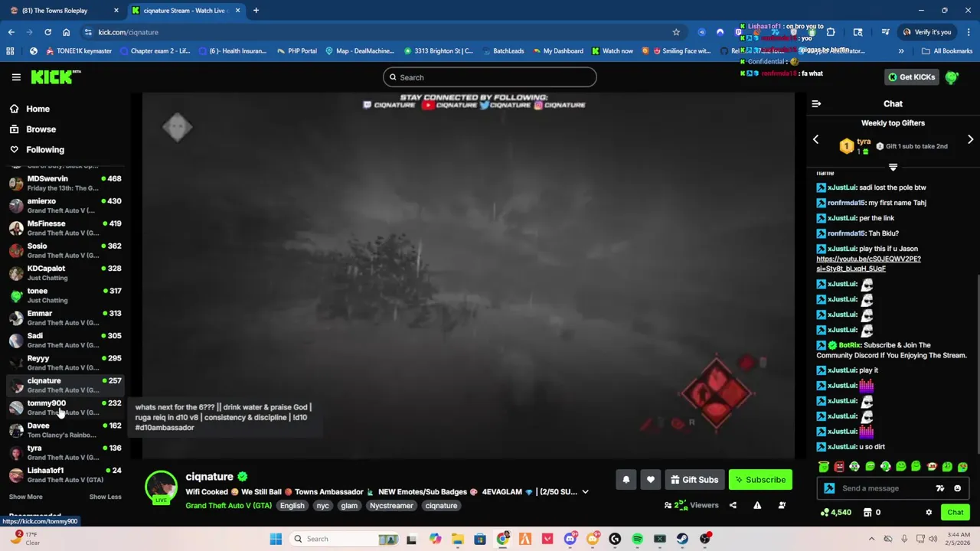Image resolution: width=980 pixels, height=551 pixels.
Task: Open Sadi's channel in sidebar
Action: (64, 340)
